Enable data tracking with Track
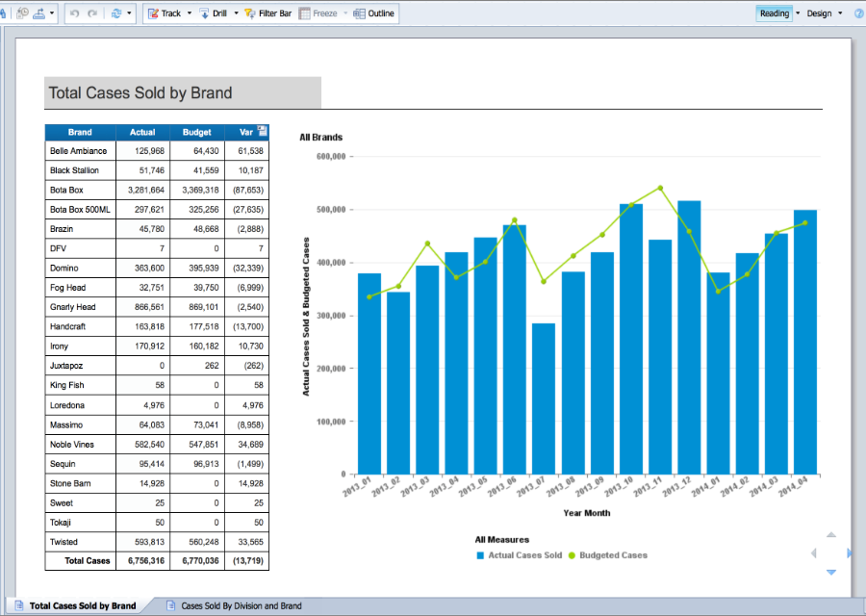Image resolution: width=866 pixels, height=616 pixels. [x=165, y=13]
